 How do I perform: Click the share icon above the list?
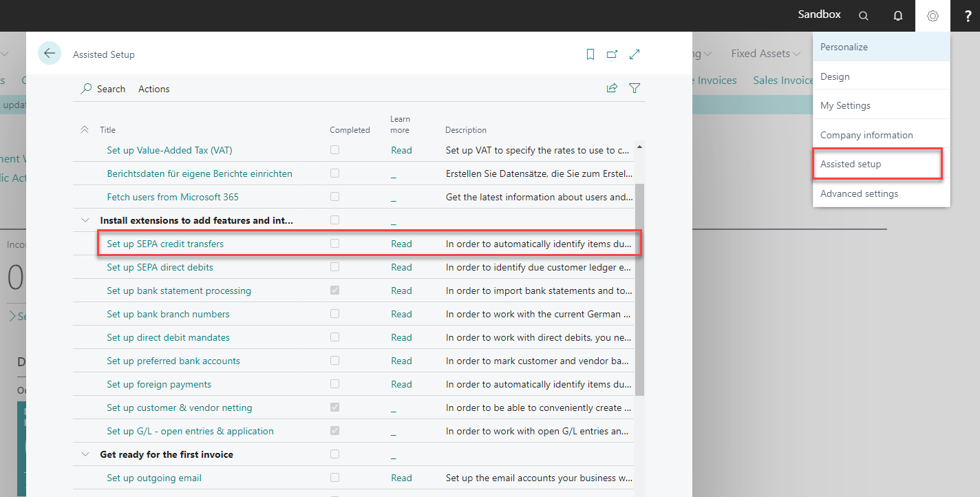pyautogui.click(x=611, y=88)
